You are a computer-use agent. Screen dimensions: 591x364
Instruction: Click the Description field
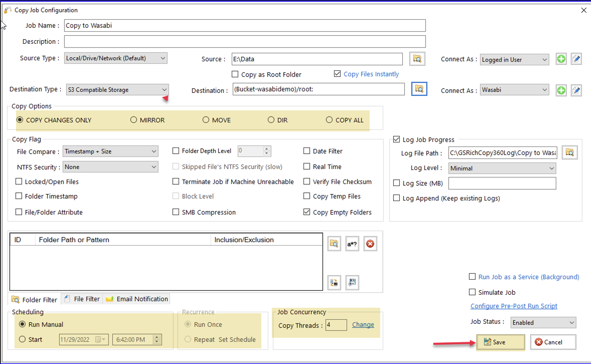(245, 41)
